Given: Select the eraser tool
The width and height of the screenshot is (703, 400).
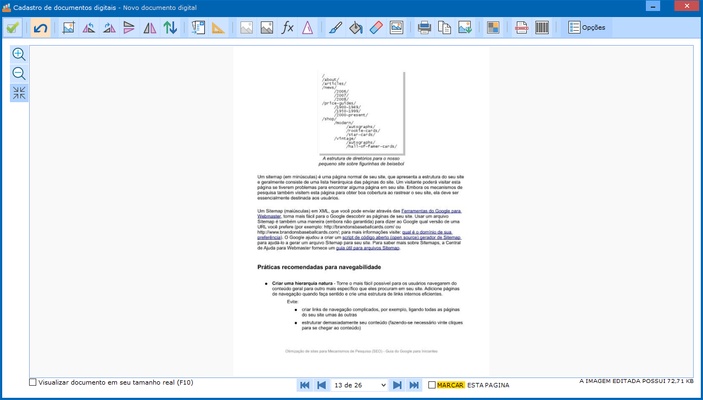Looking at the screenshot, I should point(376,27).
